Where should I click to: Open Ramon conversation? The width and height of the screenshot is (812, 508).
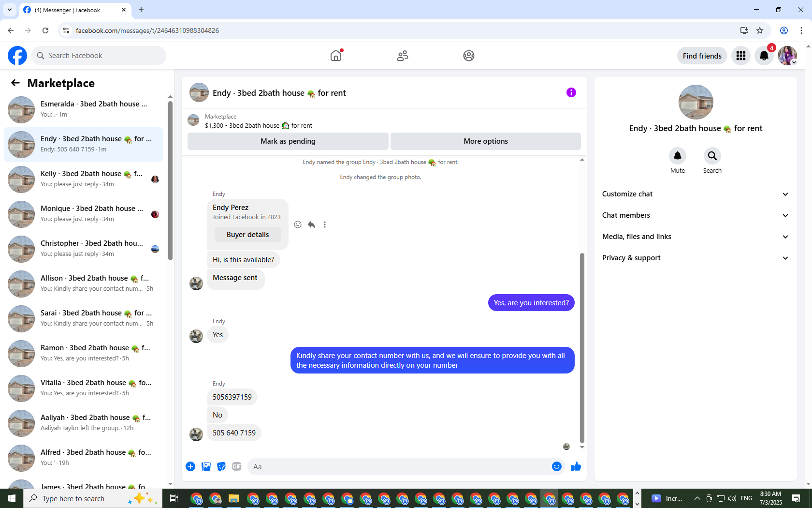click(83, 353)
